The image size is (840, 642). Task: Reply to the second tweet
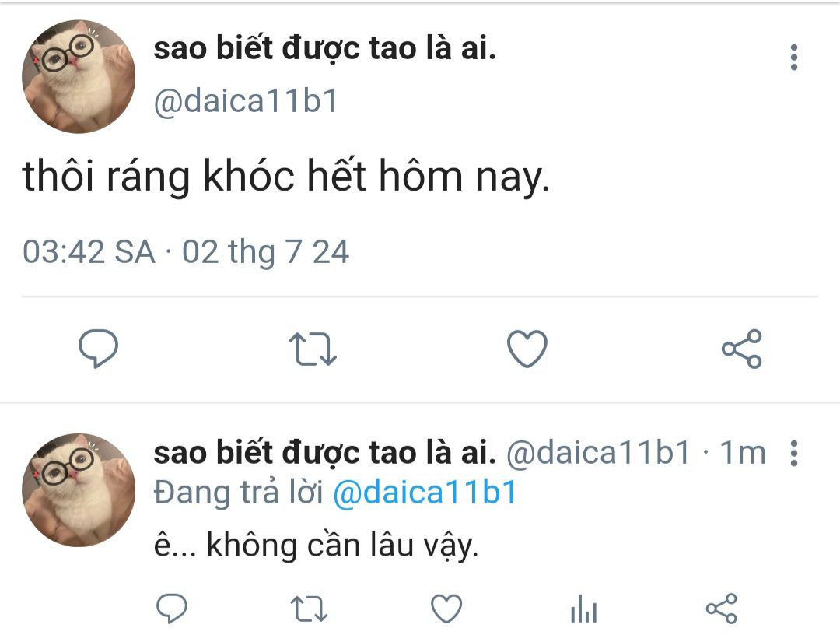171,609
